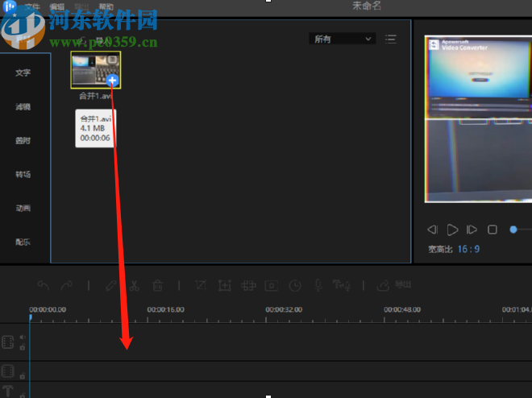Click the first video track film icon
This screenshot has height=398, width=532.
[x=8, y=342]
